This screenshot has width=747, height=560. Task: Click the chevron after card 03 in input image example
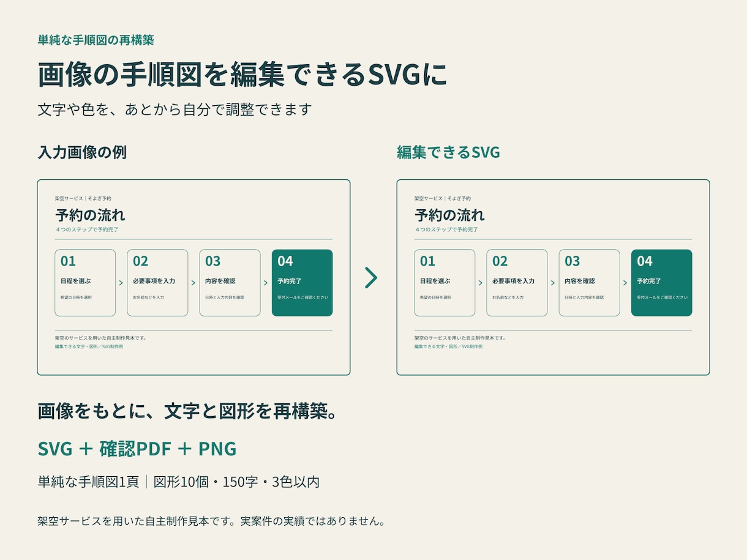pyautogui.click(x=266, y=283)
